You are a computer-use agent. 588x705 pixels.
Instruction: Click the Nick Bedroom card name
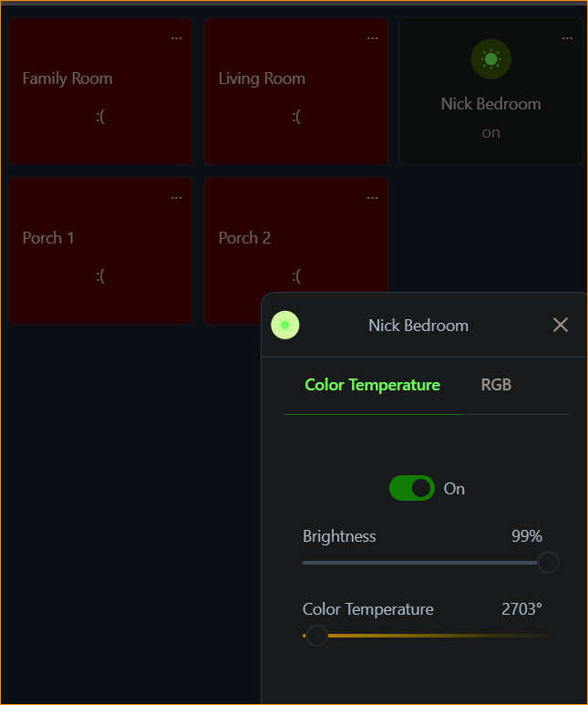coord(490,104)
